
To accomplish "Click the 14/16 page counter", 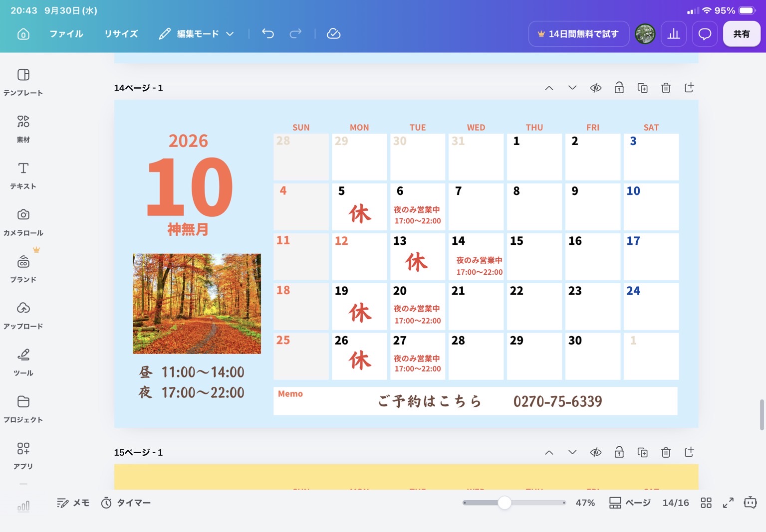I will point(676,503).
